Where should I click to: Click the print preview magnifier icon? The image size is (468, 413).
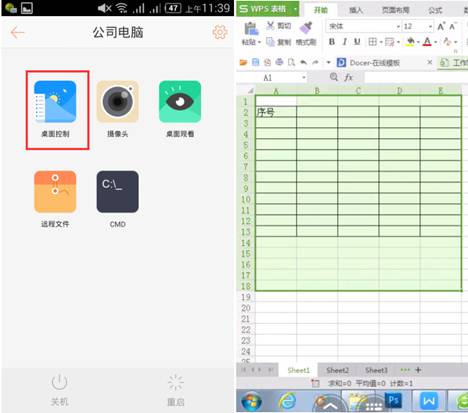pos(291,62)
